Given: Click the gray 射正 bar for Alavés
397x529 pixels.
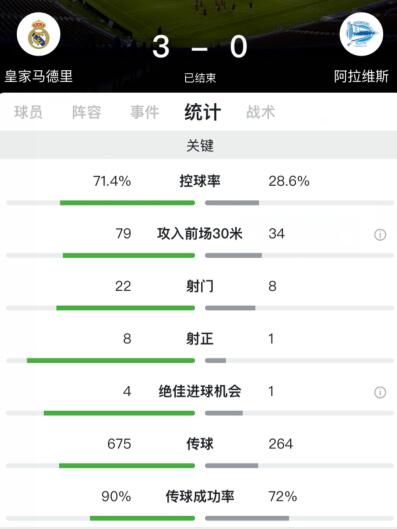Looking at the screenshot, I should click(x=215, y=361).
